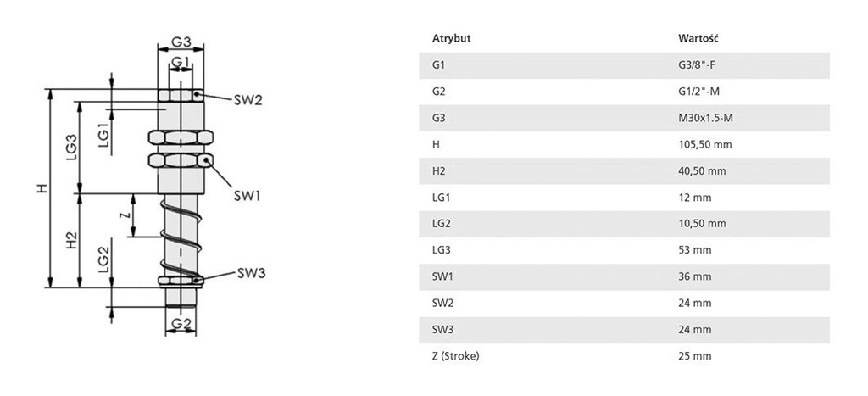868x396 pixels.
Task: Click the G1/2"-M value cell
Action: (698, 92)
